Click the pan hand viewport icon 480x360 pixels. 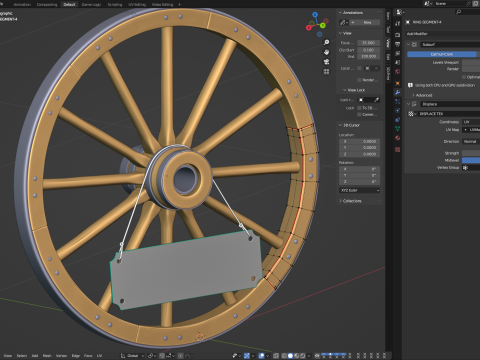(326, 52)
